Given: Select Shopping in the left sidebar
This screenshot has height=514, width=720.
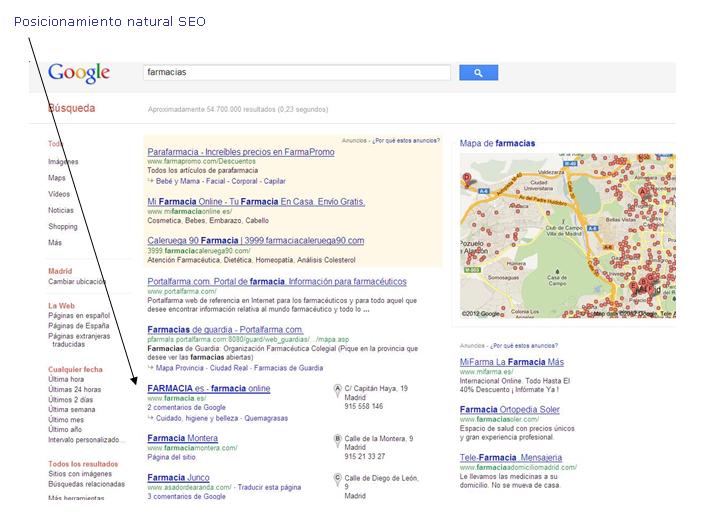Looking at the screenshot, I should coord(62,226).
